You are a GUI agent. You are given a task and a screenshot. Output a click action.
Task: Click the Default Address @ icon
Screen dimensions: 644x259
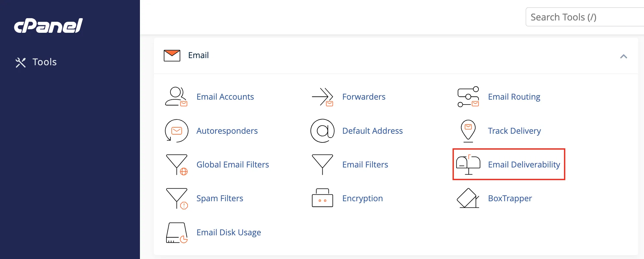(322, 131)
